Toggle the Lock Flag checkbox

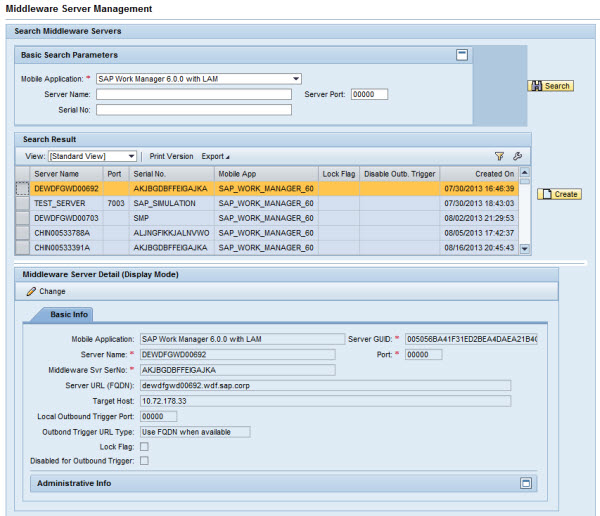click(x=144, y=447)
